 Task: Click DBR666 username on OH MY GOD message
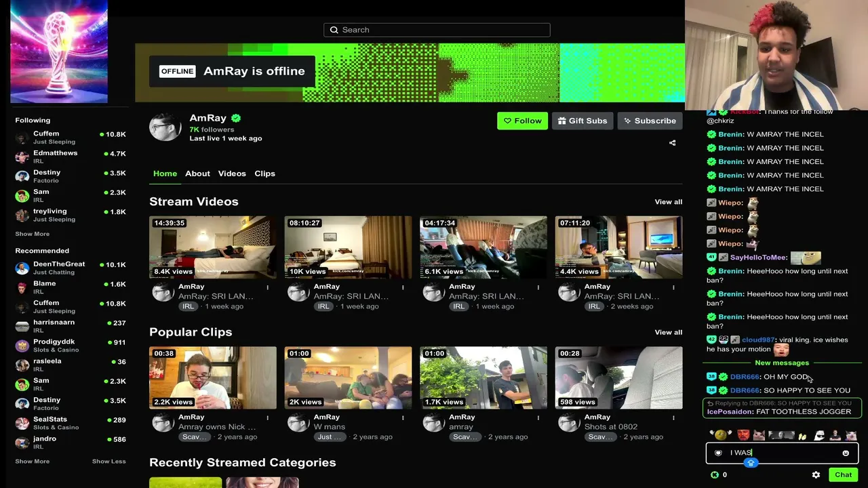tap(745, 377)
